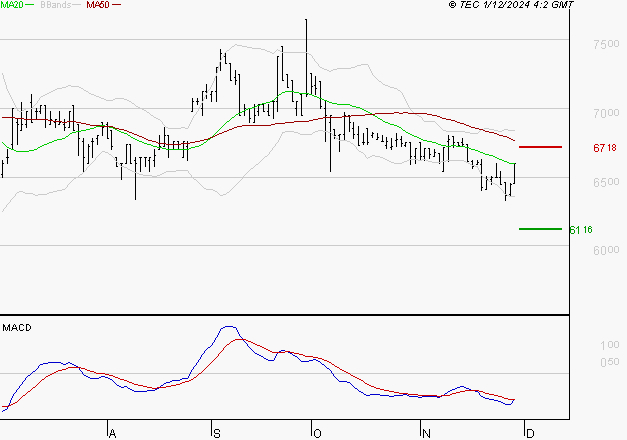This screenshot has height=440, width=627.
Task: Click the MA50 legend label
Action: (98, 5)
